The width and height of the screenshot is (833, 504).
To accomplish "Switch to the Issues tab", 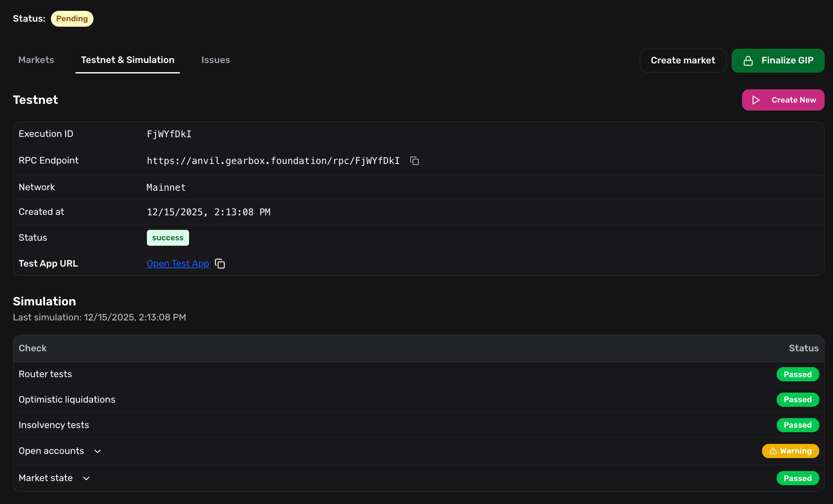I will (x=216, y=60).
